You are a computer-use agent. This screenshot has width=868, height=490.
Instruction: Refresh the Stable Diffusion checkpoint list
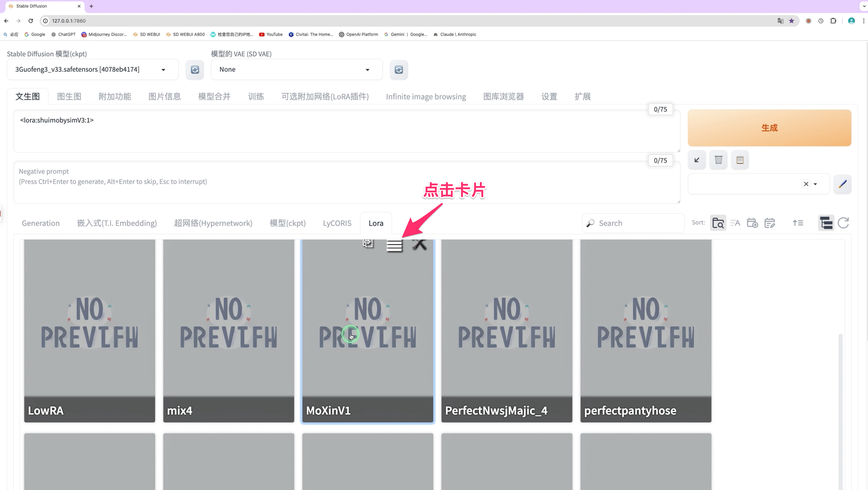coord(195,70)
